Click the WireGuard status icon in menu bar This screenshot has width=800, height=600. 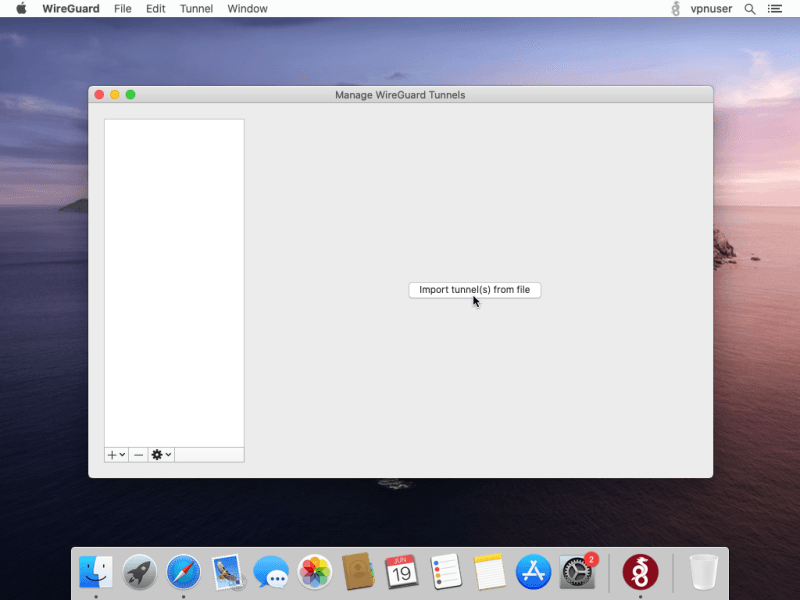tap(676, 9)
